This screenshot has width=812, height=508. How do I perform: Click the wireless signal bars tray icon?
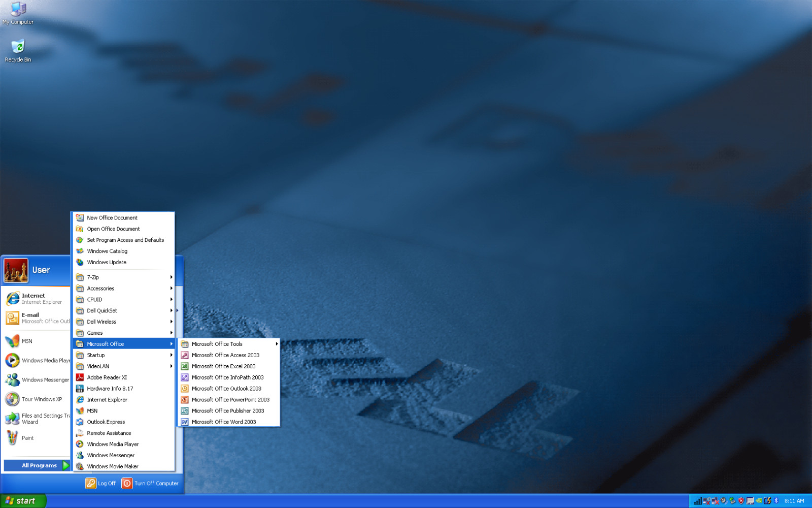pos(698,501)
